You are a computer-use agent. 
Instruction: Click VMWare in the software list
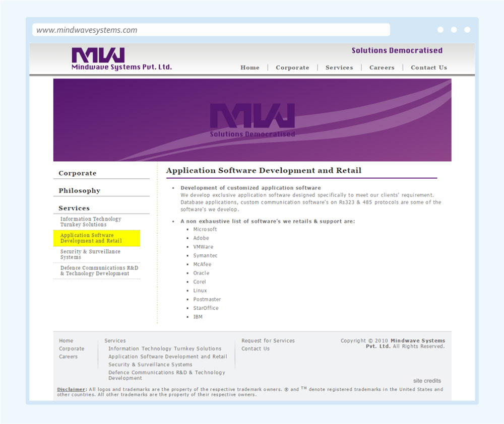(203, 247)
